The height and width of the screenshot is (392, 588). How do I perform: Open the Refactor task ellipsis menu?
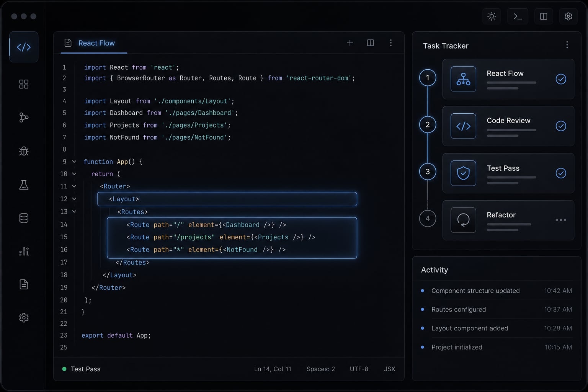click(561, 220)
